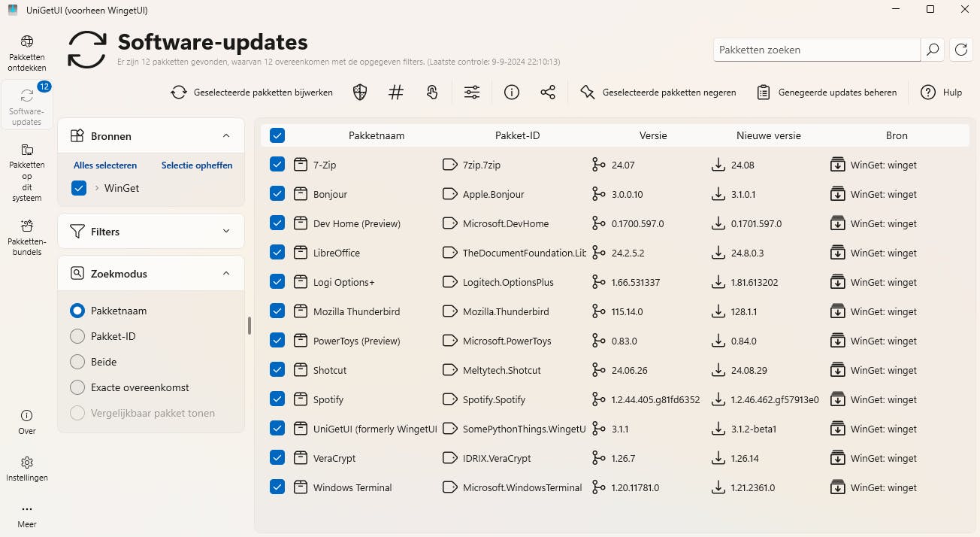This screenshot has width=980, height=537.
Task: Click the magnifier search icon button
Action: click(933, 50)
